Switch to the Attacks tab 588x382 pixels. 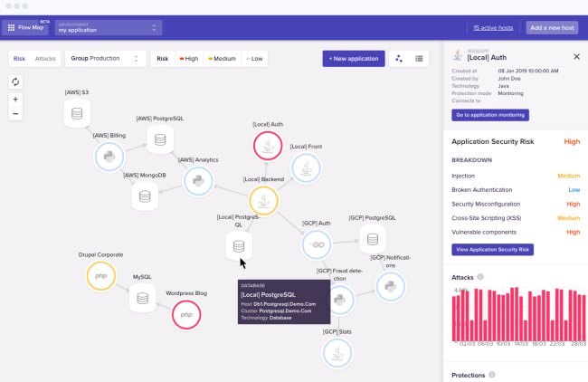pos(45,59)
